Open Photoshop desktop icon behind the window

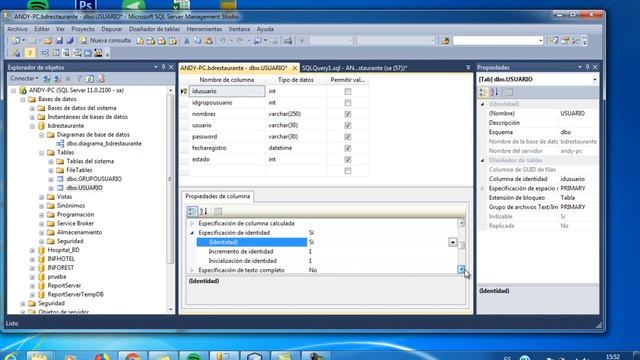click(86, 5)
